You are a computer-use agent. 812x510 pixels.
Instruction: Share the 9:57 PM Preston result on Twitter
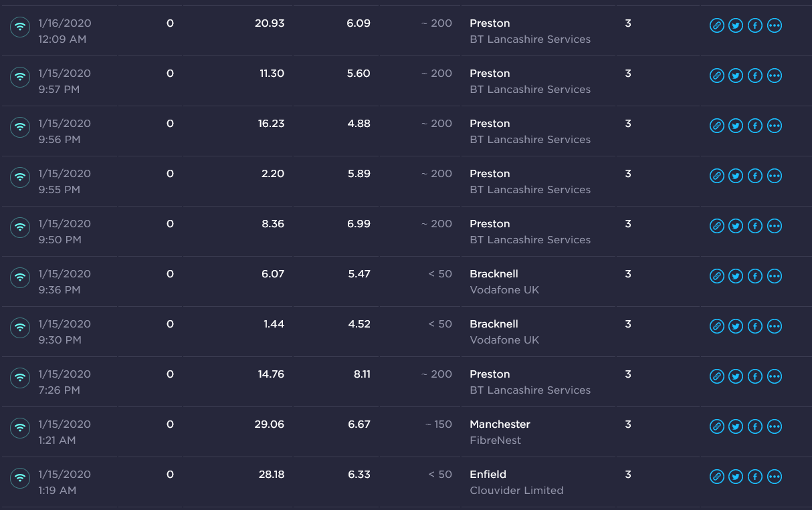[736, 76]
